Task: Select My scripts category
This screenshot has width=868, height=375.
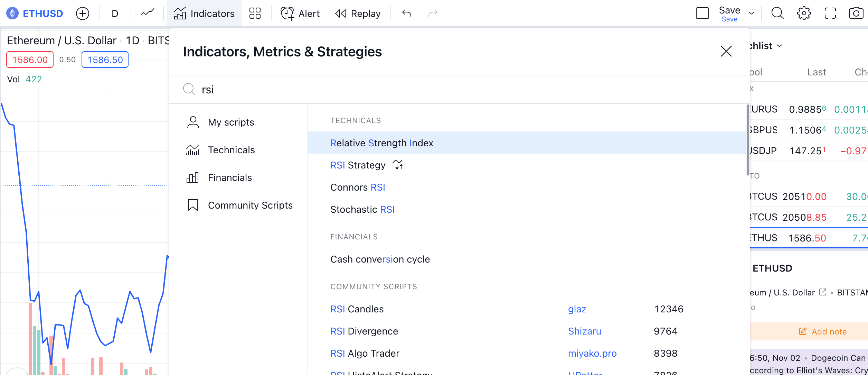Action: [238, 122]
